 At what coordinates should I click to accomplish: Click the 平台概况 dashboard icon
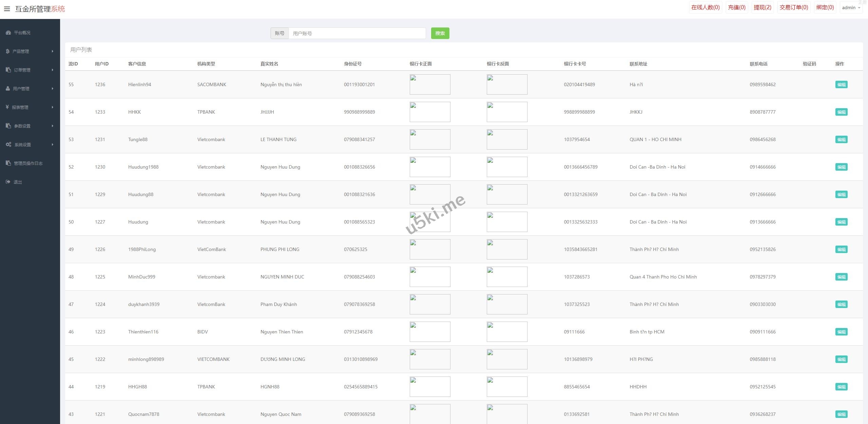8,33
